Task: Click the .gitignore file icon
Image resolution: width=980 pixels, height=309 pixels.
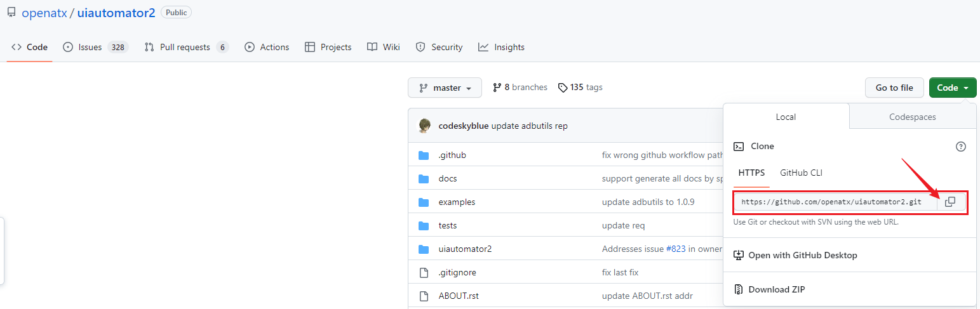Action: tap(424, 272)
